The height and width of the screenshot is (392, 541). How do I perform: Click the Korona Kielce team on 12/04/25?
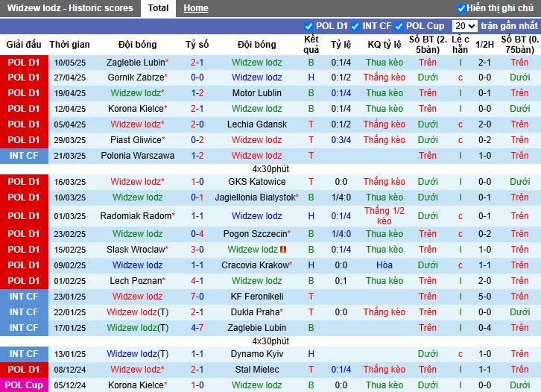click(x=137, y=108)
